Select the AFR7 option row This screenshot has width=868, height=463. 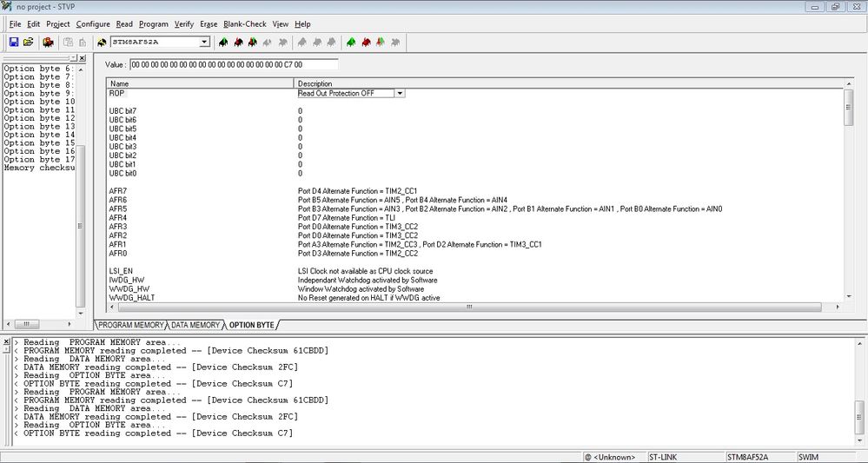click(118, 191)
